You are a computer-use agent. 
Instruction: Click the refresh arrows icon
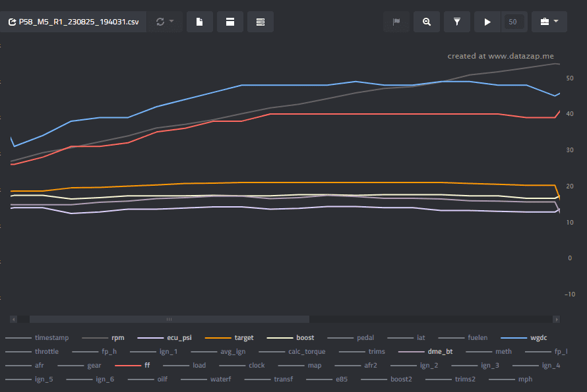(160, 22)
